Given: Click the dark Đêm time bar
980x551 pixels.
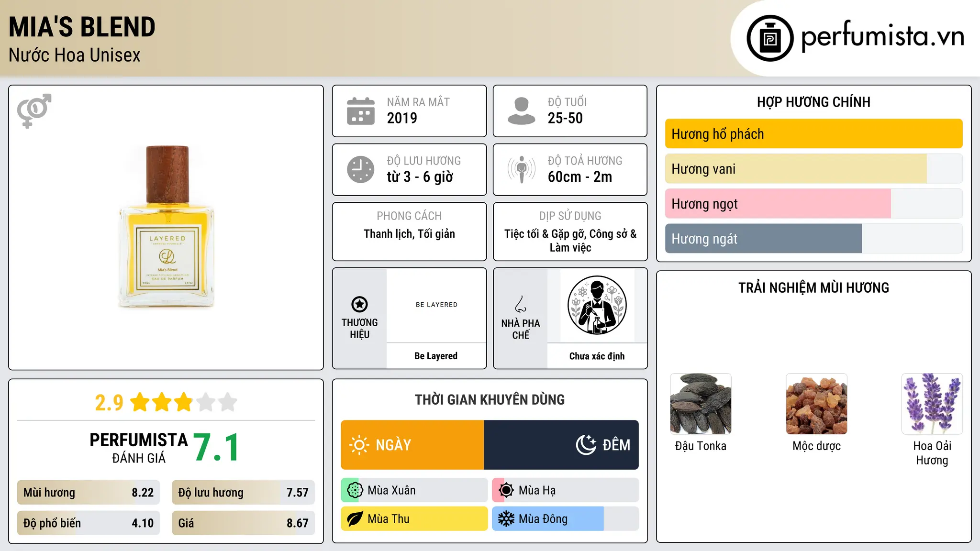Looking at the screenshot, I should pos(561,445).
